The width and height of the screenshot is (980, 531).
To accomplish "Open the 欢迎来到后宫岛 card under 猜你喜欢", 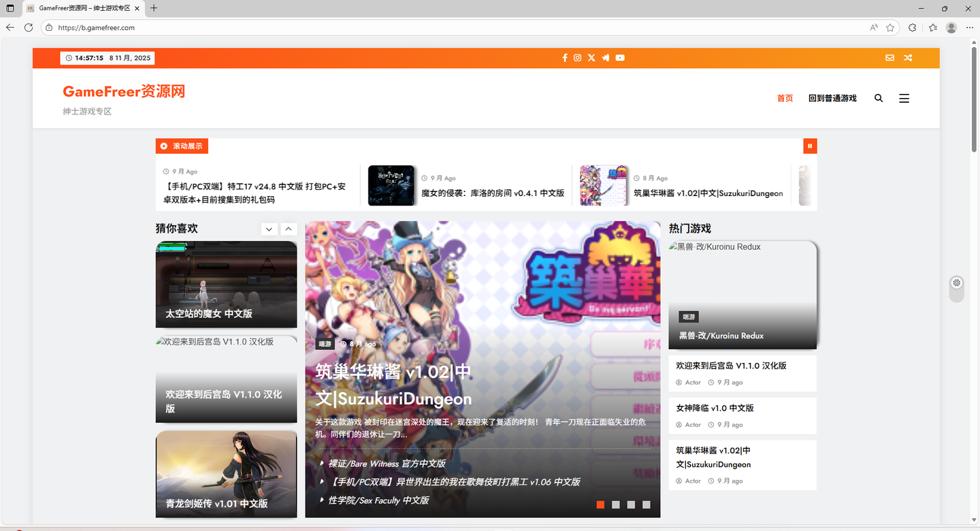I will pyautogui.click(x=226, y=379).
